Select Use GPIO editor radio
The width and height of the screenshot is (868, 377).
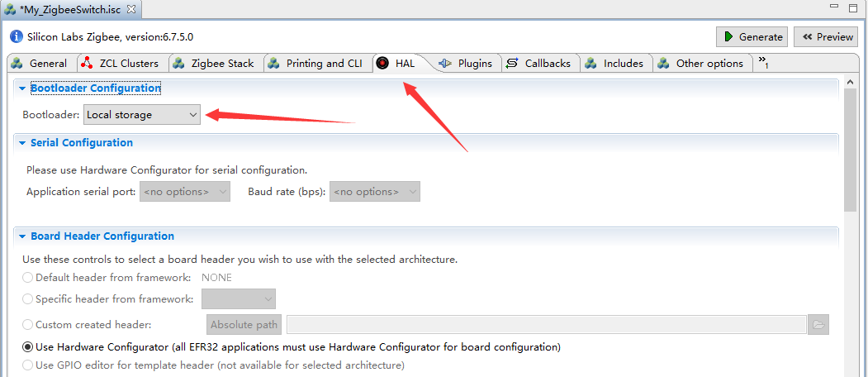(28, 365)
